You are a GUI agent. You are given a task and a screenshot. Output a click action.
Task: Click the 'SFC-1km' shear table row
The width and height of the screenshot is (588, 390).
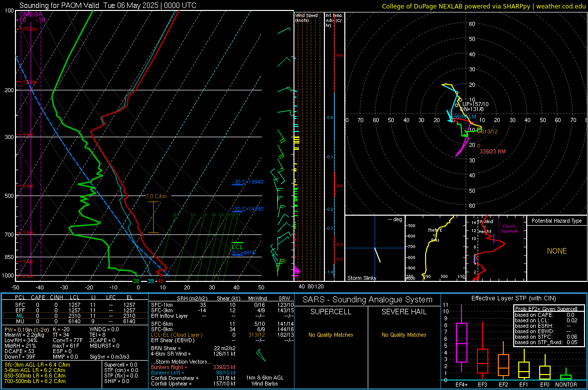222,305
